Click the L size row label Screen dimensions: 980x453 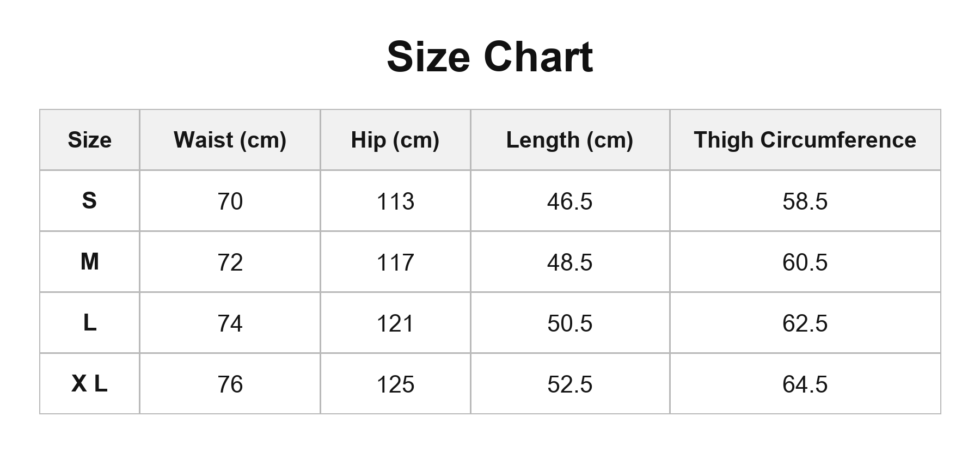[x=90, y=323]
